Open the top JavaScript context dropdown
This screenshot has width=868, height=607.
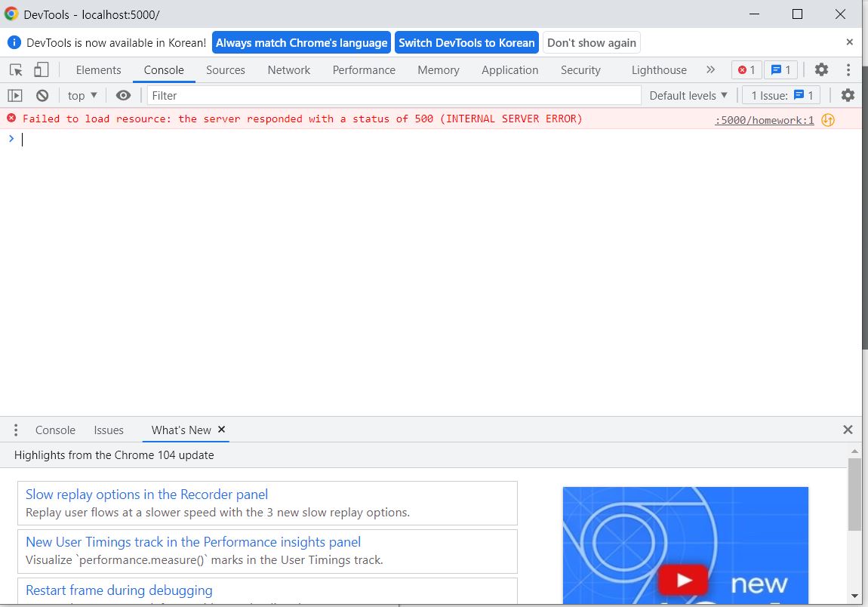click(x=82, y=95)
